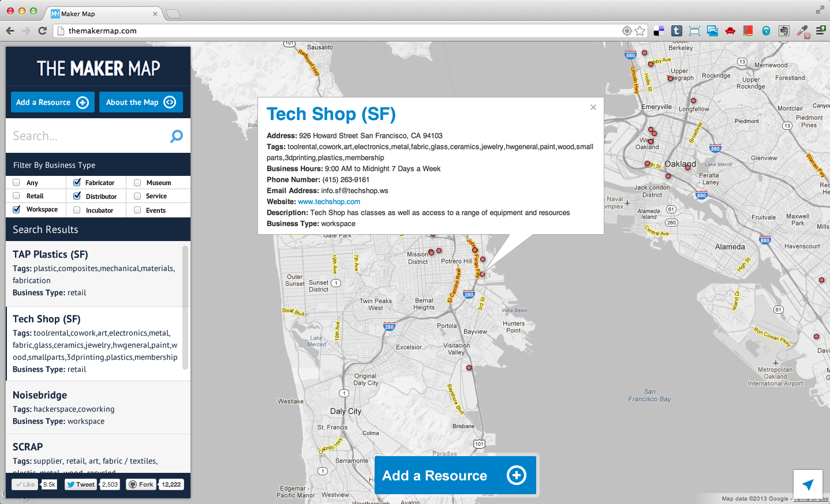Close the Tech Shop info popup
Viewport: 830px width, 504px height.
tap(593, 107)
